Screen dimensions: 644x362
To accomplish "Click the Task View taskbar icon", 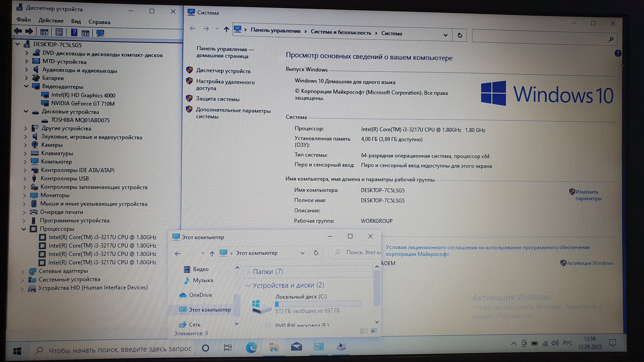I will [x=228, y=348].
